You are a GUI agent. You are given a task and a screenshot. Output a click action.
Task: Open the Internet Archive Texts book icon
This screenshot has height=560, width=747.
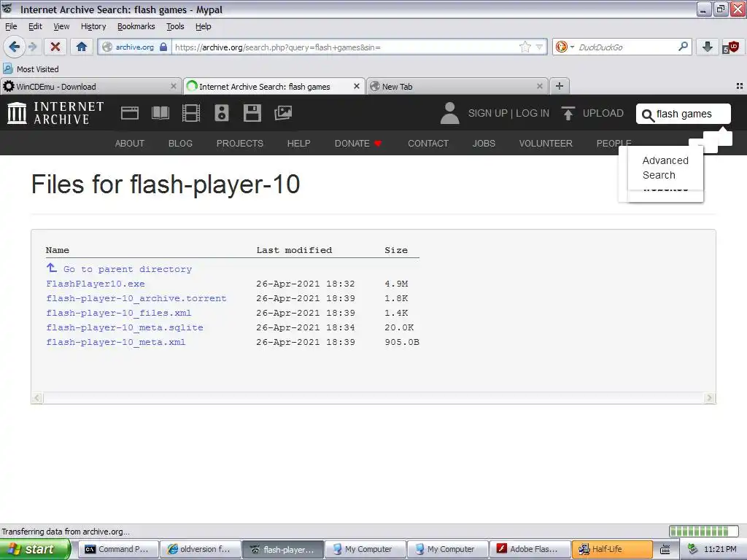160,113
